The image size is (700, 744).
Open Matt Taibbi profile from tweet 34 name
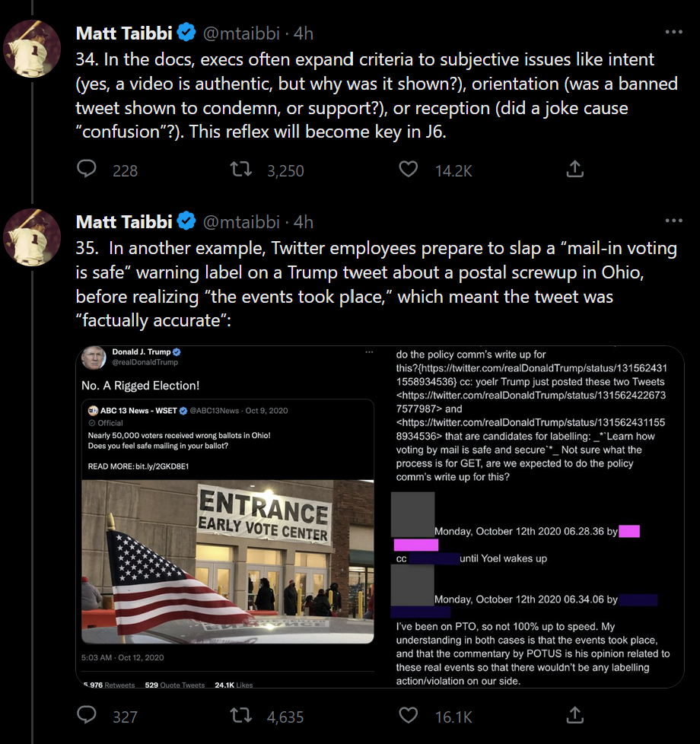click(x=124, y=33)
